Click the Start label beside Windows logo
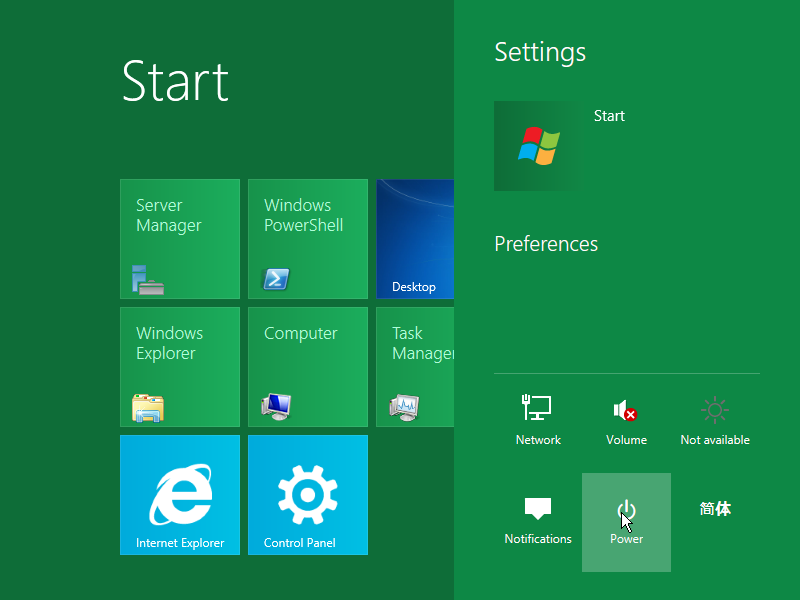Screen dimensions: 800x600 tap(609, 116)
